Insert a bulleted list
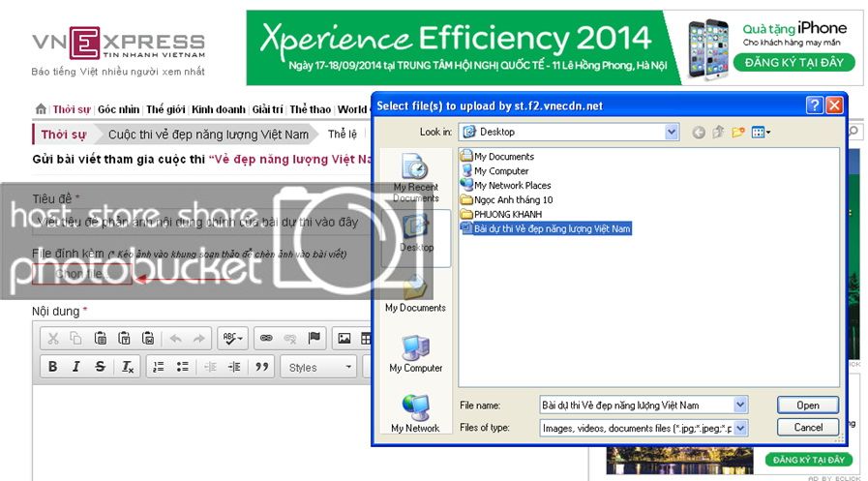 pyautogui.click(x=182, y=367)
